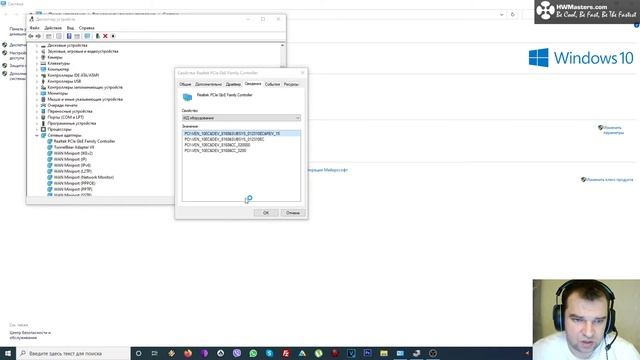Launch Firefox from the taskbar
The image size is (640, 360).
click(188, 353)
